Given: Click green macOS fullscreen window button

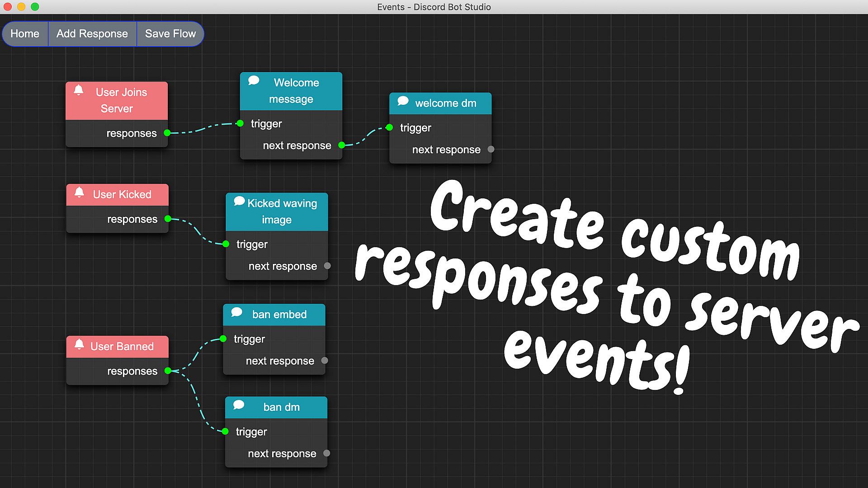Looking at the screenshot, I should [35, 7].
